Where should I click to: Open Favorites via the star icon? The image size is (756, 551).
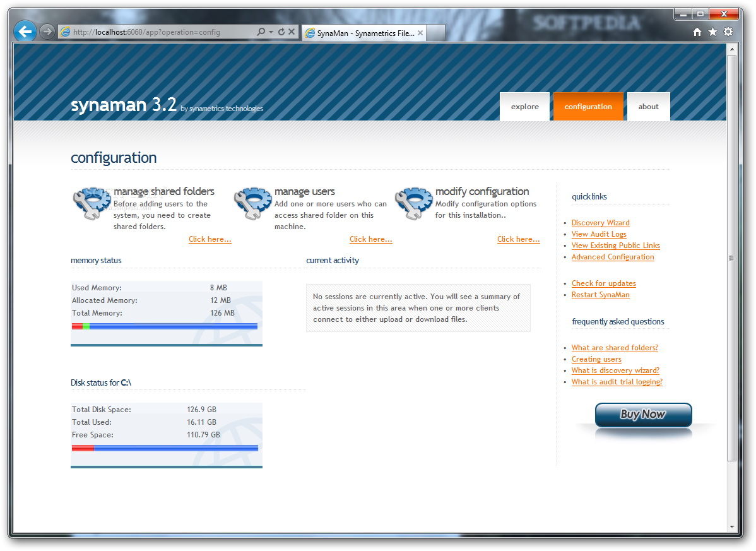(x=712, y=32)
